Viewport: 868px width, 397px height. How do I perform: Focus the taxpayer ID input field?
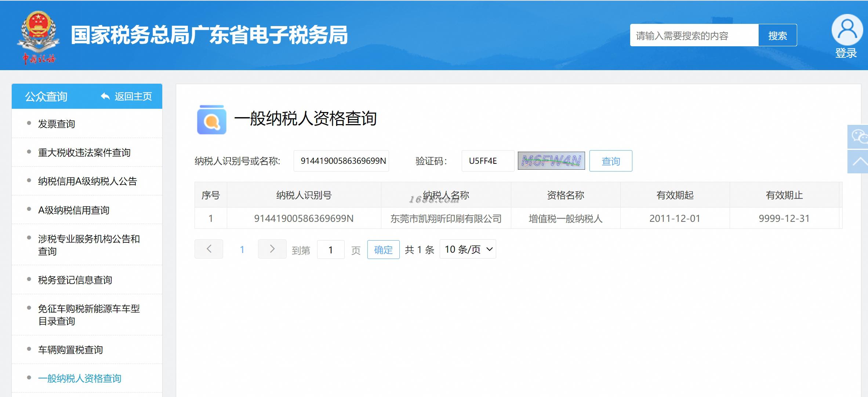[x=341, y=161]
